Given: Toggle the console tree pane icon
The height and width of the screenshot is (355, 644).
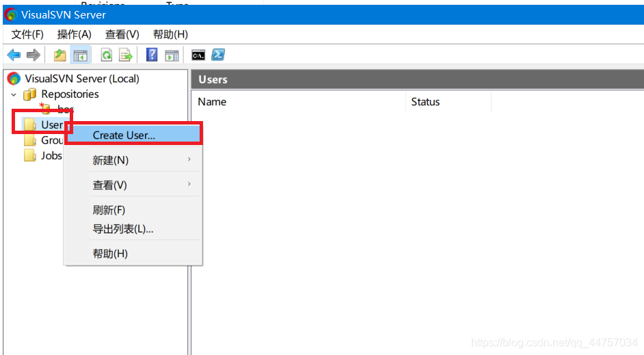Looking at the screenshot, I should [x=81, y=55].
